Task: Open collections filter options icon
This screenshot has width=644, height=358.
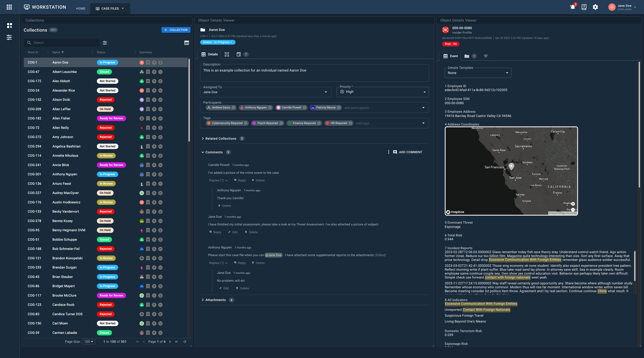Action: point(105,43)
